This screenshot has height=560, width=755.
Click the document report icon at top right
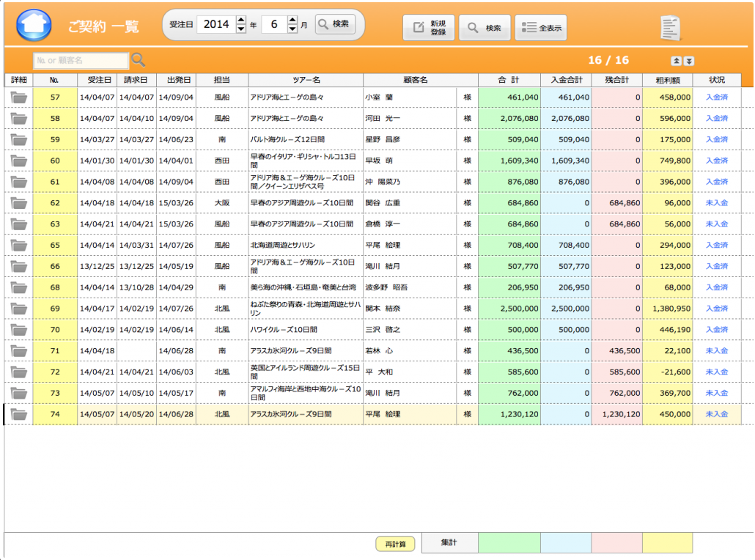(670, 28)
